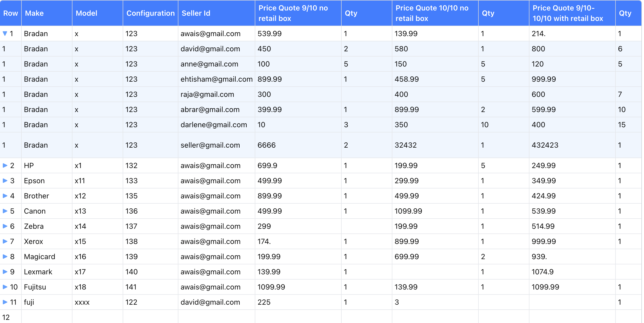Click Price Quote 9/10-10/10 with retail box header
Viewport: 644px width, 323px height.
coord(572,13)
